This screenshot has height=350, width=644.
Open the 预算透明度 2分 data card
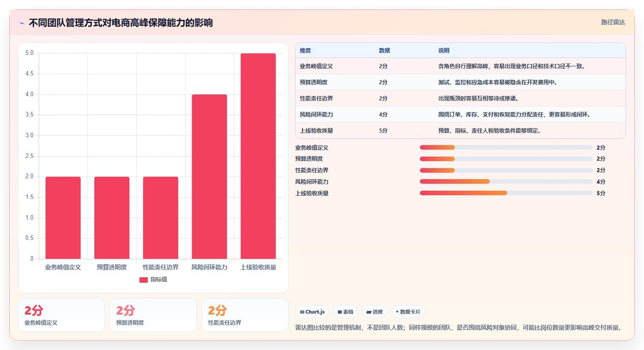[x=153, y=315]
